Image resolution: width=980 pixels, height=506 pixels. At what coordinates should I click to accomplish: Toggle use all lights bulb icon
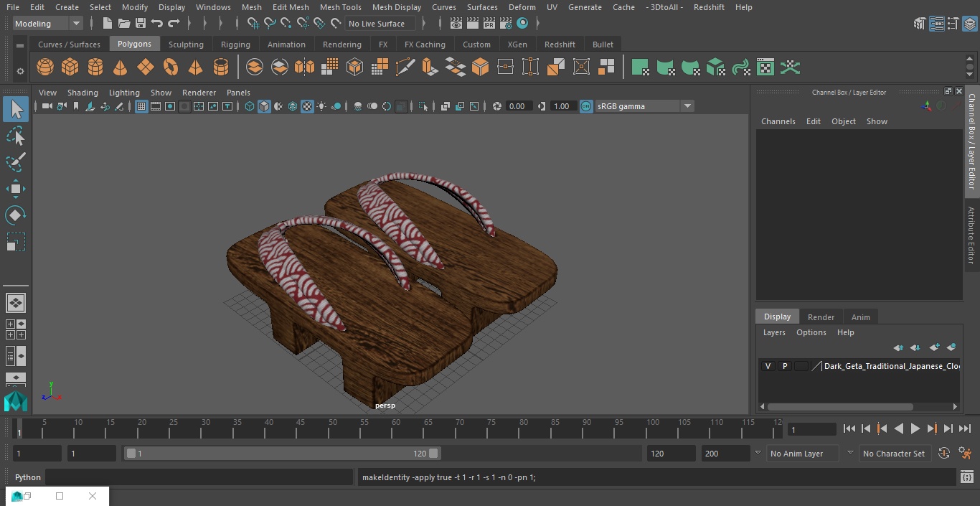coord(321,106)
